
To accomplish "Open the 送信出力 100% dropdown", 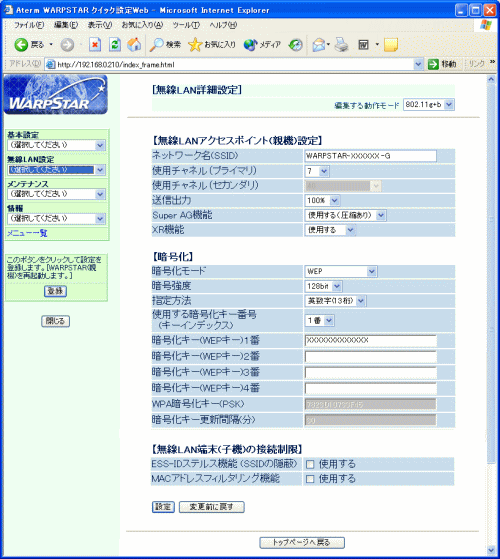I will pos(322,200).
